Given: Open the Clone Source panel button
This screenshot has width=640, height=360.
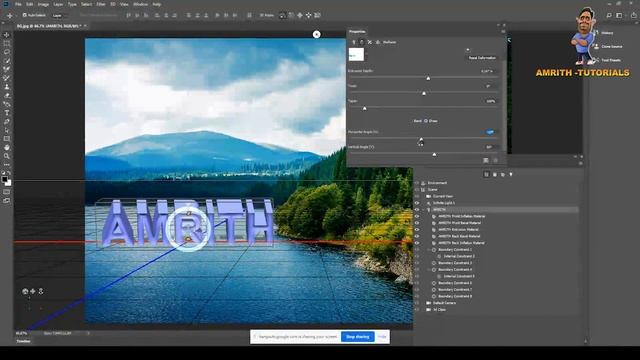Looking at the screenshot, I should 608,47.
